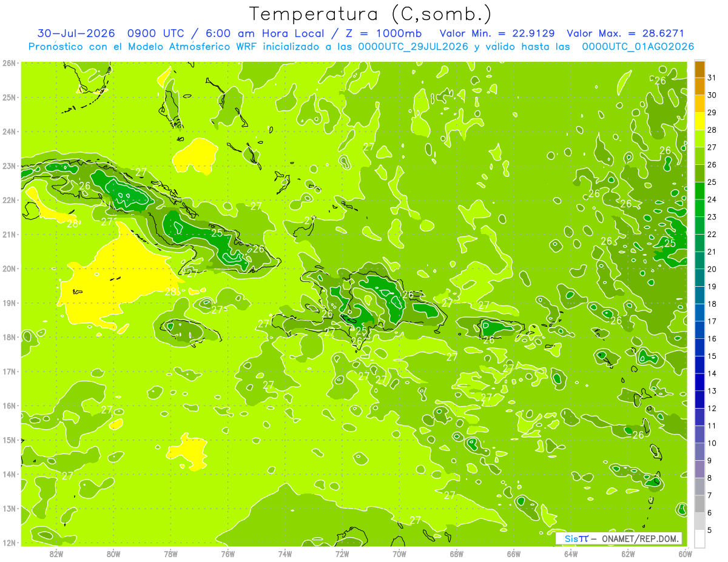Click the color bar label 20
The height and width of the screenshot is (562, 728).
tap(712, 269)
